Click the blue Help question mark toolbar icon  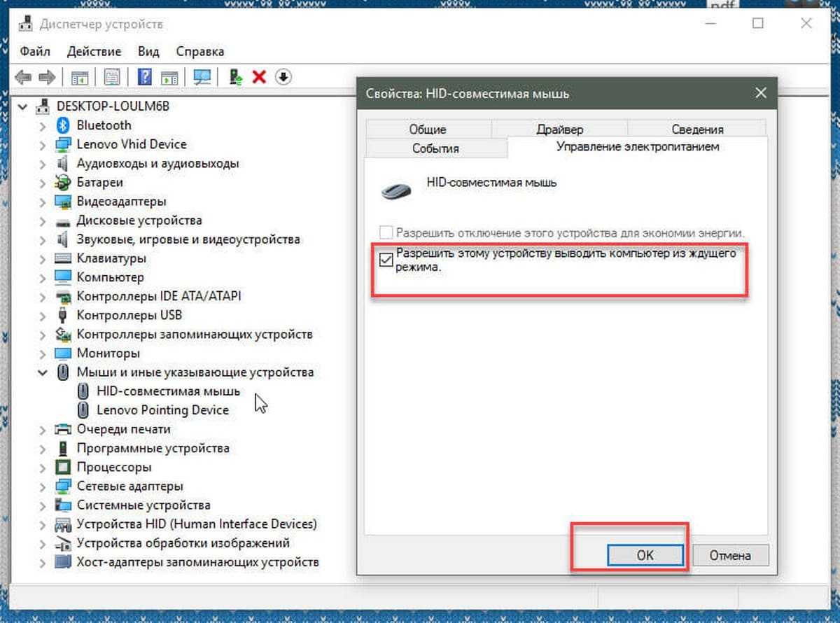[145, 77]
